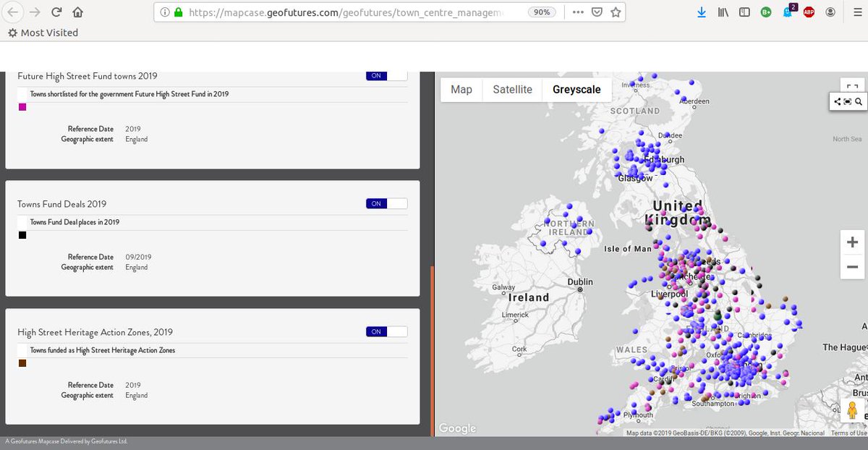Click the Google logo on the map

tap(458, 428)
